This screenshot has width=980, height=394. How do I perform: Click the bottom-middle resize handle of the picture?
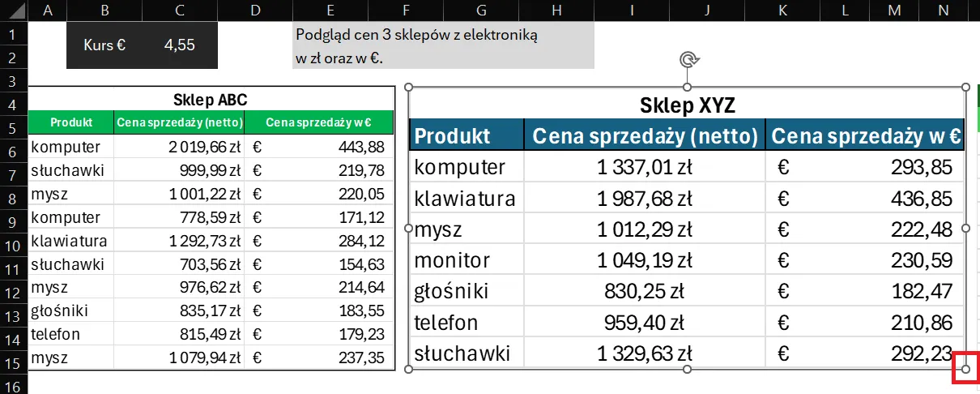[x=688, y=370]
